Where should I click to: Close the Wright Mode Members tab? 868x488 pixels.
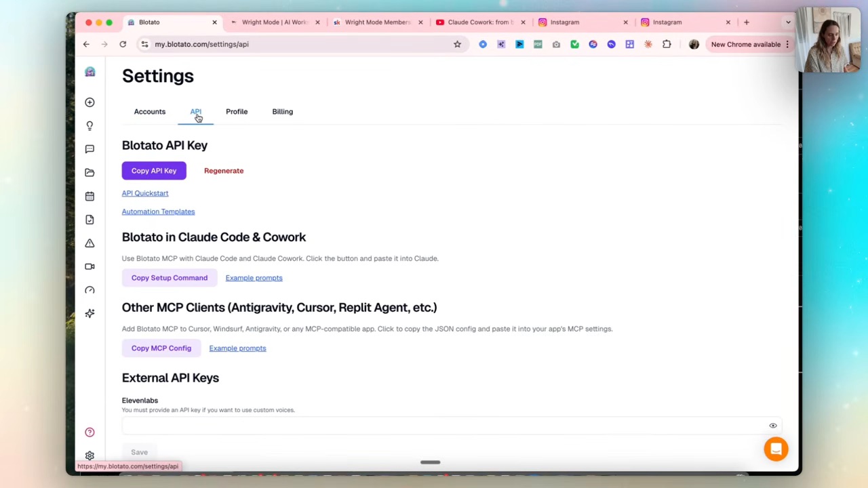[420, 22]
